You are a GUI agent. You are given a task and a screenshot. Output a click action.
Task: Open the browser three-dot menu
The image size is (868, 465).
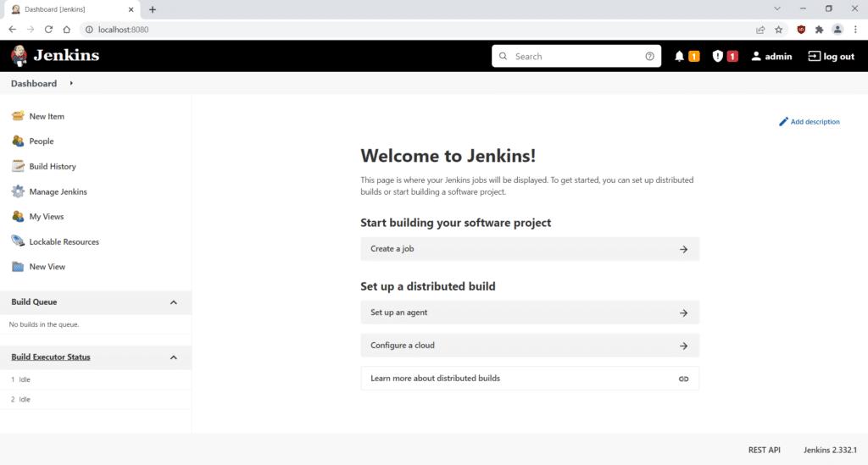[x=855, y=30]
